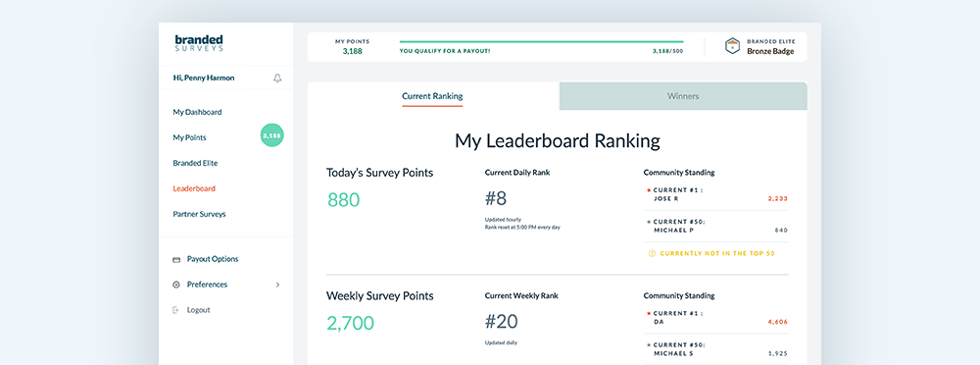The image size is (980, 365).
Task: Click the daily rank #8
Action: (x=496, y=198)
